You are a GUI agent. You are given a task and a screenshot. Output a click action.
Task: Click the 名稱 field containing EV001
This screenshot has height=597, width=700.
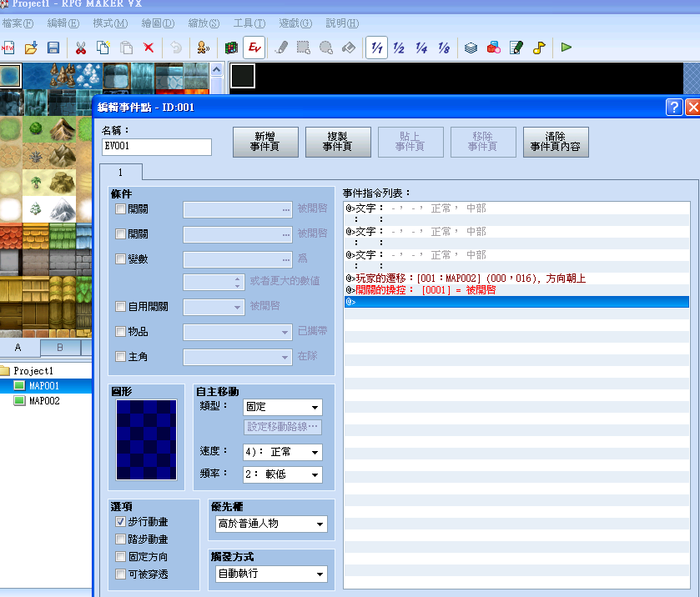tap(157, 147)
